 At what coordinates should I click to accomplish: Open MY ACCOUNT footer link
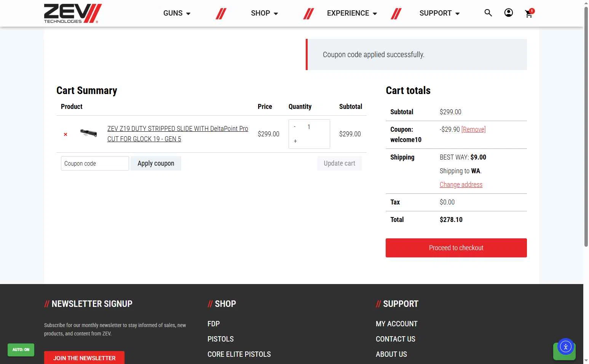[x=397, y=324]
